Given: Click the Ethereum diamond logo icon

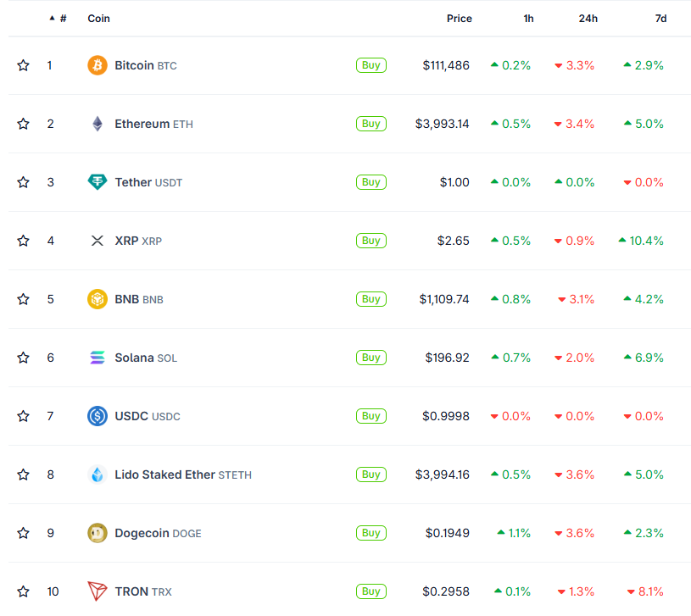Looking at the screenshot, I should tap(98, 124).
